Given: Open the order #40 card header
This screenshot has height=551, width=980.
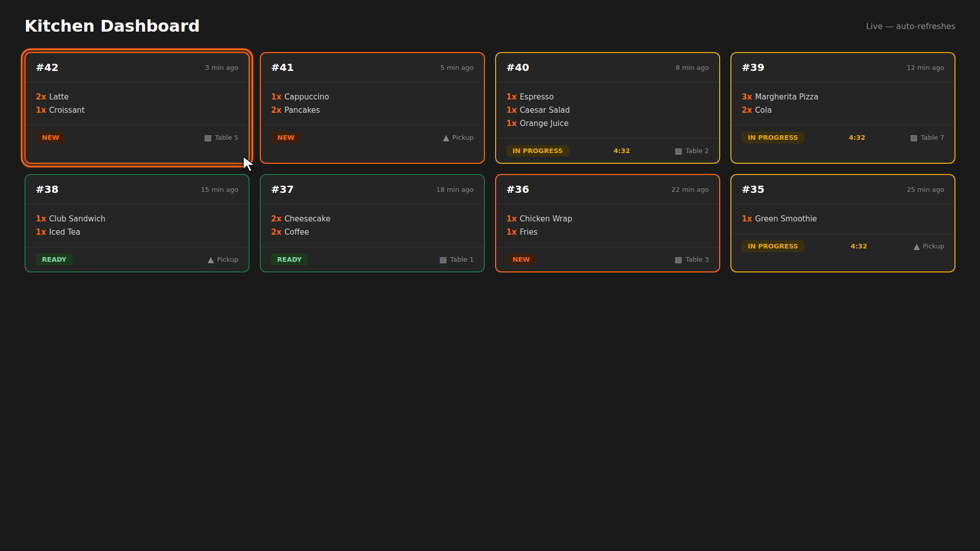Looking at the screenshot, I should pyautogui.click(x=607, y=68).
